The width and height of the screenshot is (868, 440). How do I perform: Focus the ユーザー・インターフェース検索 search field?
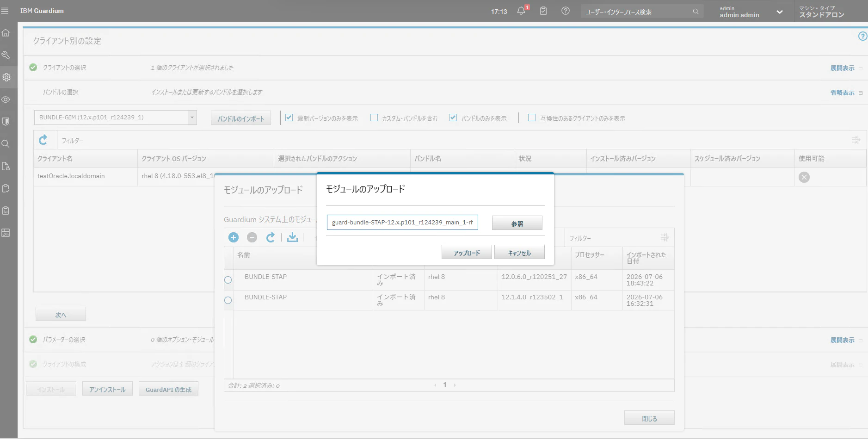(x=637, y=12)
